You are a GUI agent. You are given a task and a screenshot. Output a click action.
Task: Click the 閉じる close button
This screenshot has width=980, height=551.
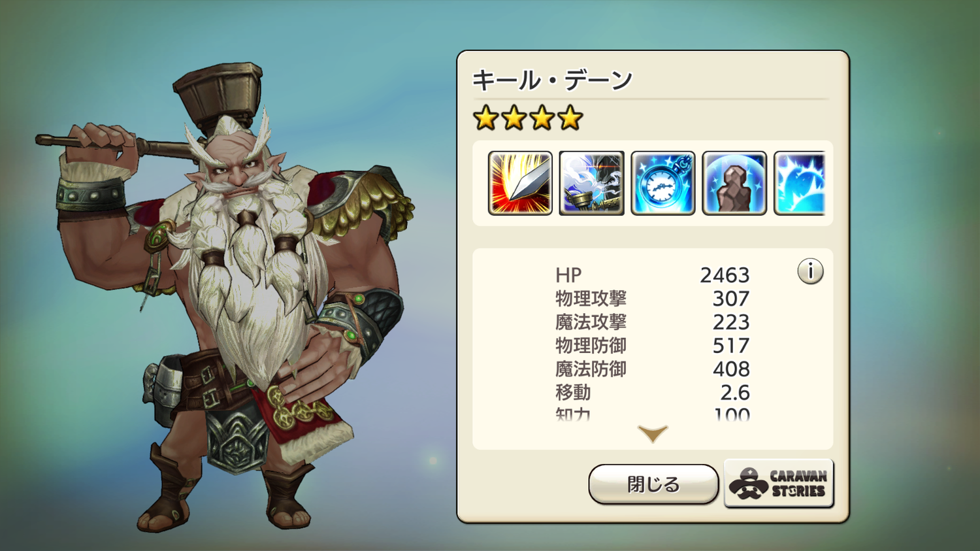653,484
